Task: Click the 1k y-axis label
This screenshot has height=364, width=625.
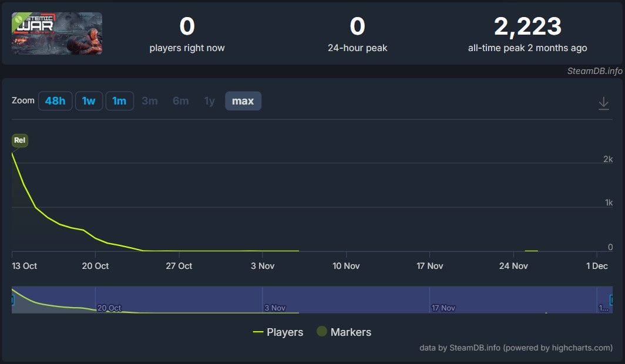Action: click(x=609, y=203)
